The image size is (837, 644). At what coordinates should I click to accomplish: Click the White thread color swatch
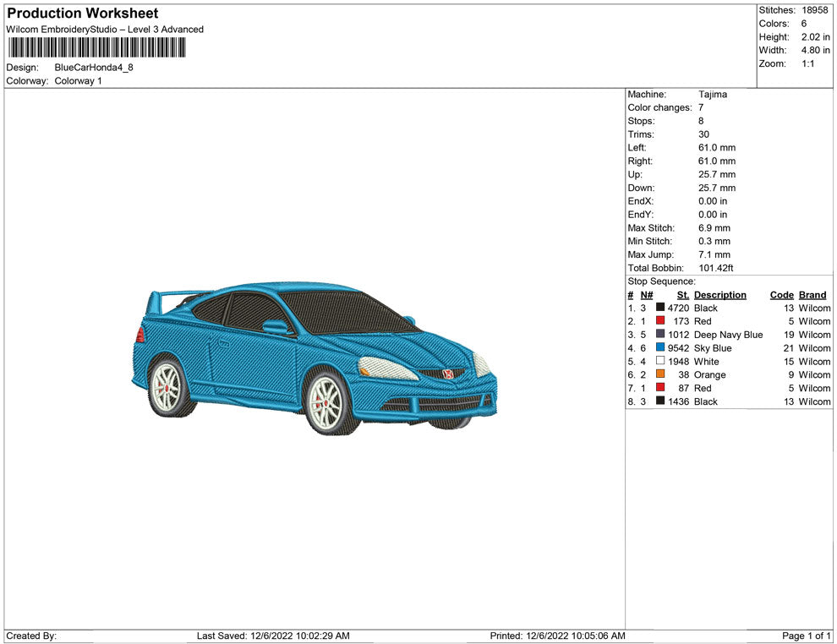660,362
